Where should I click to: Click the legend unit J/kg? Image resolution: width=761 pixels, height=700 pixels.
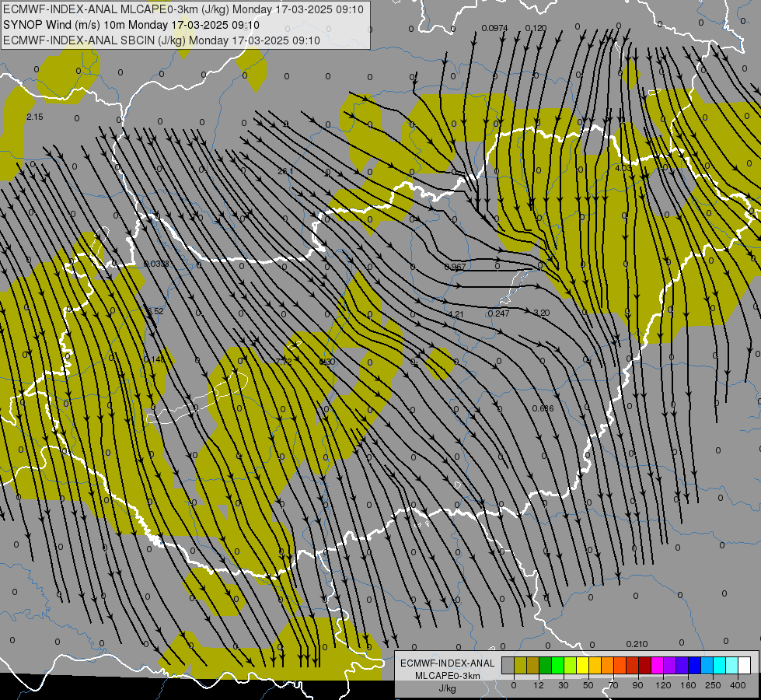(x=448, y=688)
